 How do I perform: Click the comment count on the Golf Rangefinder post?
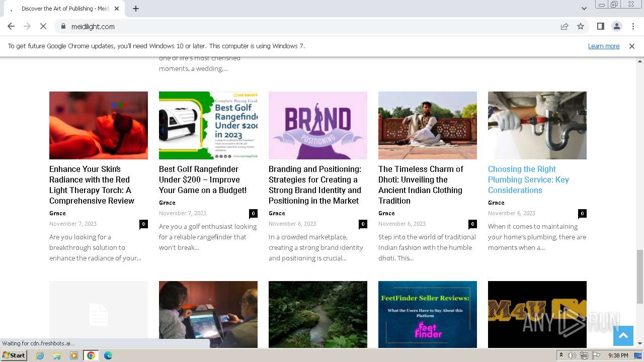tap(253, 213)
